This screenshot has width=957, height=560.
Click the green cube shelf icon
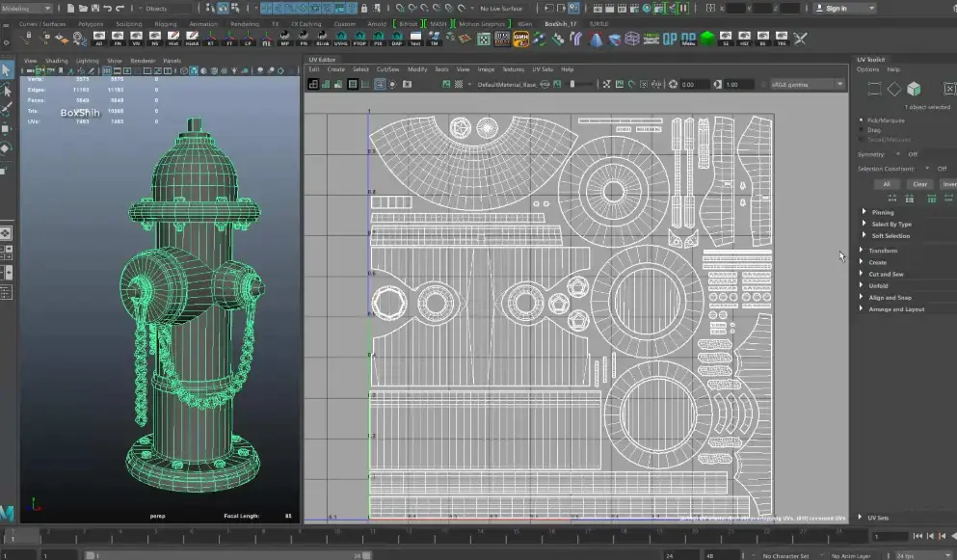[707, 40]
